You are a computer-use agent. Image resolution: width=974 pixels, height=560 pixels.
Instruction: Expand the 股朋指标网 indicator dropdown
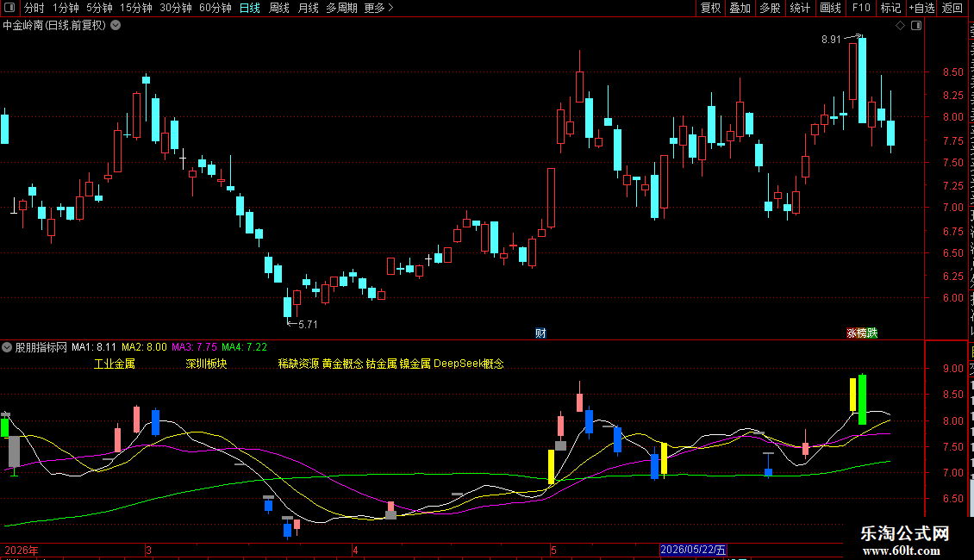7,347
